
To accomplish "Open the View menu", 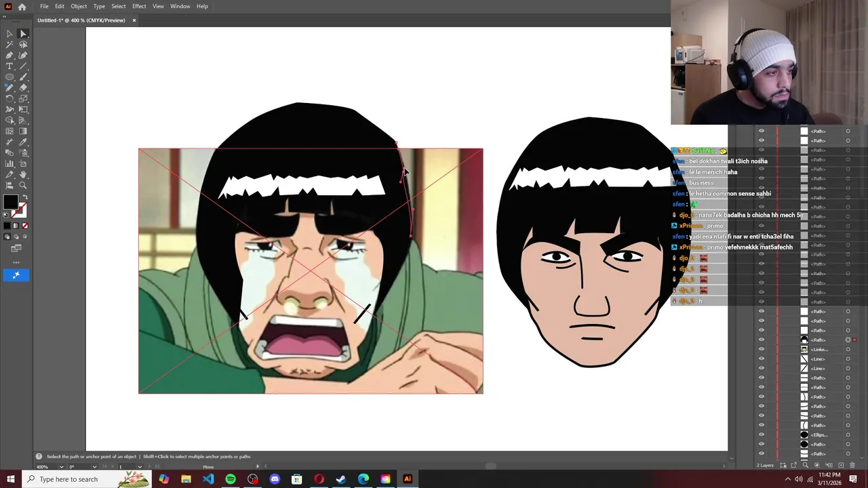I will (x=158, y=6).
